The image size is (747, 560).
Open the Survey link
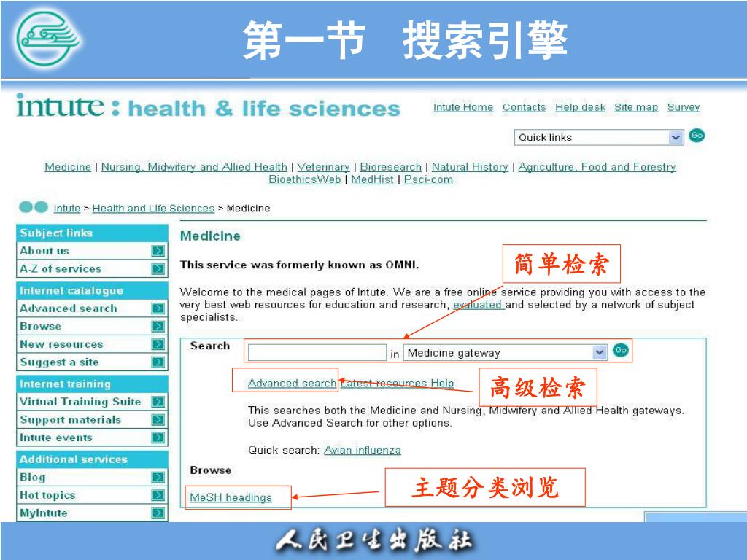click(683, 108)
